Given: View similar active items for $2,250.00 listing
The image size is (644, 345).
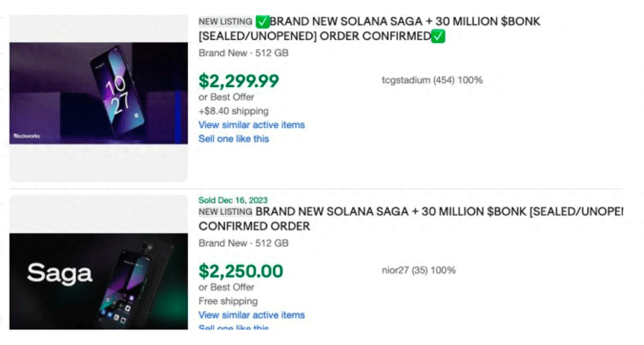Looking at the screenshot, I should click(252, 315).
